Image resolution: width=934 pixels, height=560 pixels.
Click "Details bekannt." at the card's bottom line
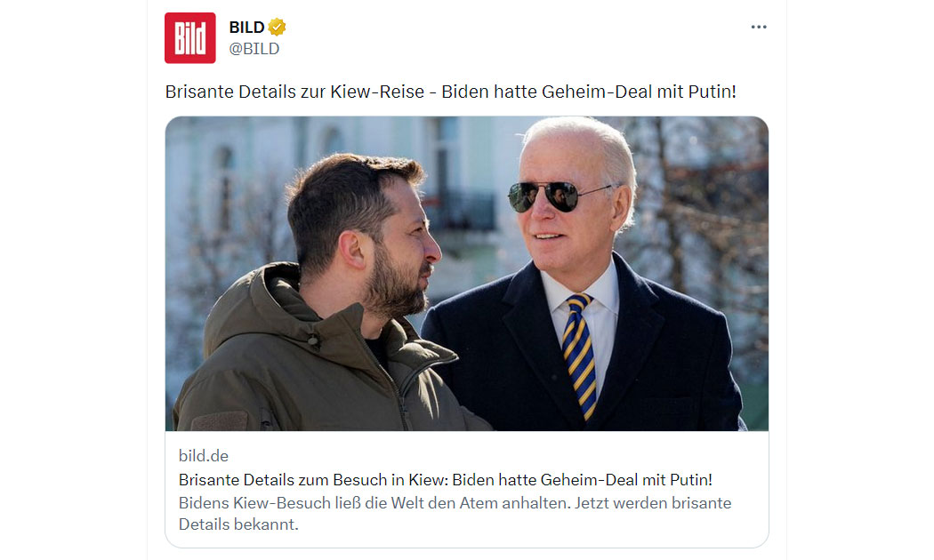[x=238, y=524]
